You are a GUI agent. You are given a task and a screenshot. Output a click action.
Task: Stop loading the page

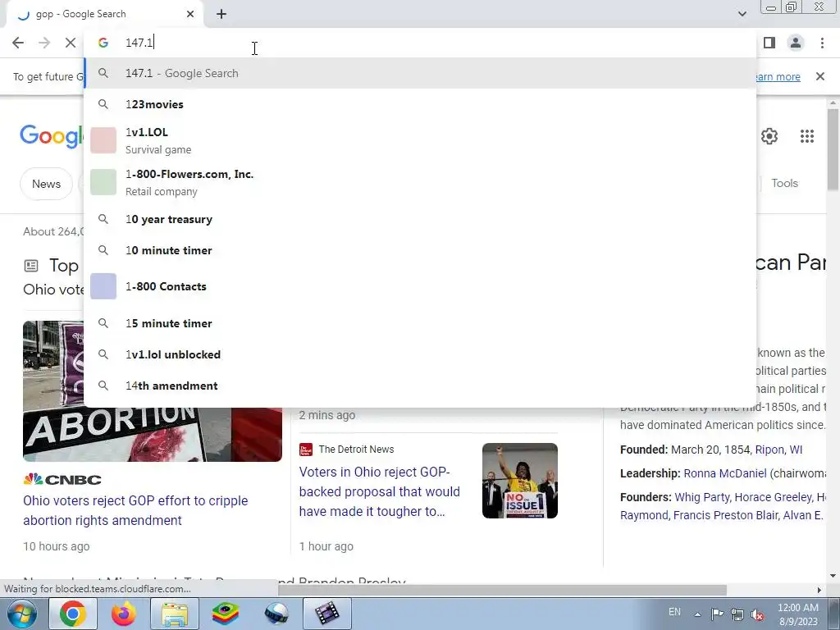(71, 43)
